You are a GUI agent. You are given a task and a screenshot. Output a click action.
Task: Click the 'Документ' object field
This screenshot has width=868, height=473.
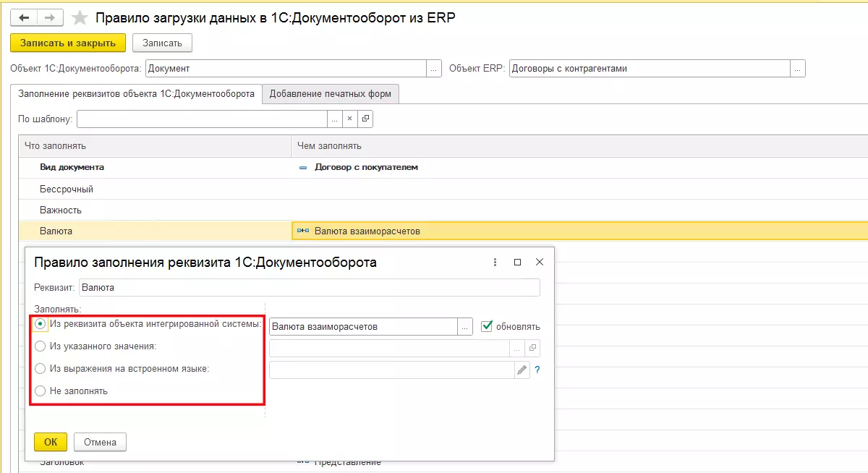tap(286, 69)
